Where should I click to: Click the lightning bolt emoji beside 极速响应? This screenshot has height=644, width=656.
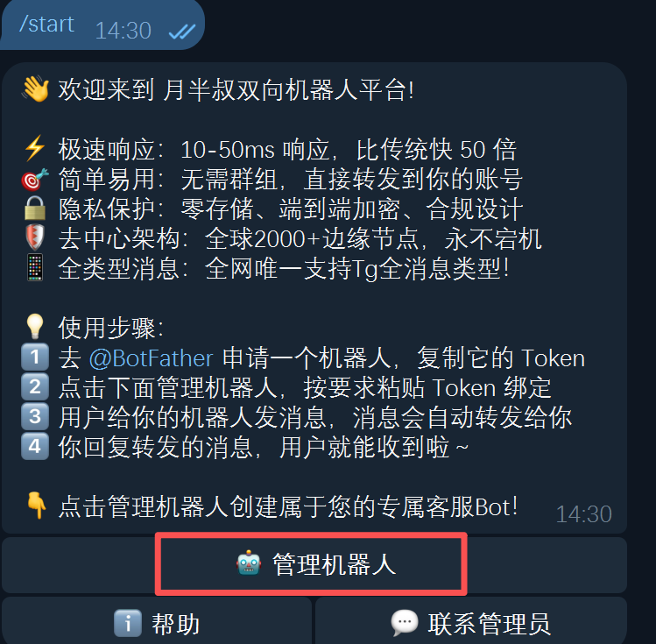(35, 148)
